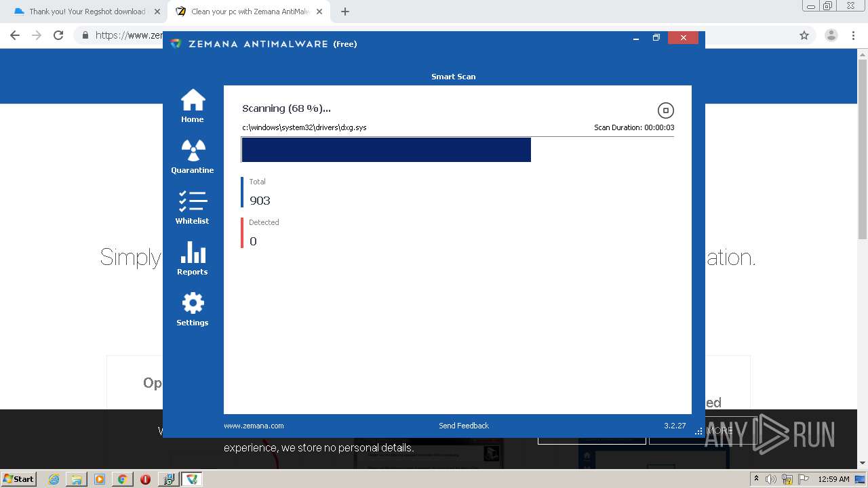Click the Total count 903

(x=260, y=201)
